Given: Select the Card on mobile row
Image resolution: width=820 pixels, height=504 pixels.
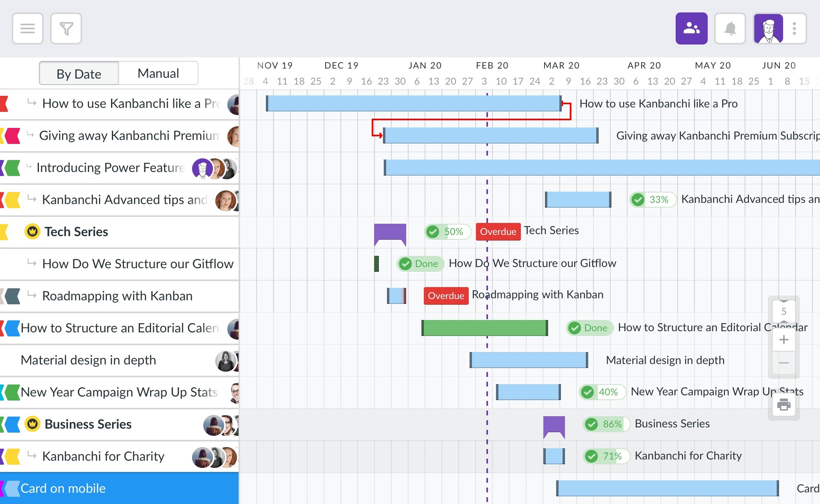Looking at the screenshot, I should (x=119, y=488).
